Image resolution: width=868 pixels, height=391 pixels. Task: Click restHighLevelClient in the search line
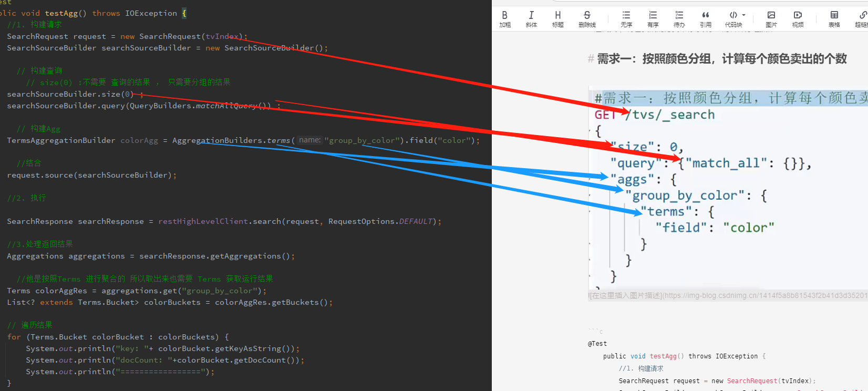click(203, 221)
